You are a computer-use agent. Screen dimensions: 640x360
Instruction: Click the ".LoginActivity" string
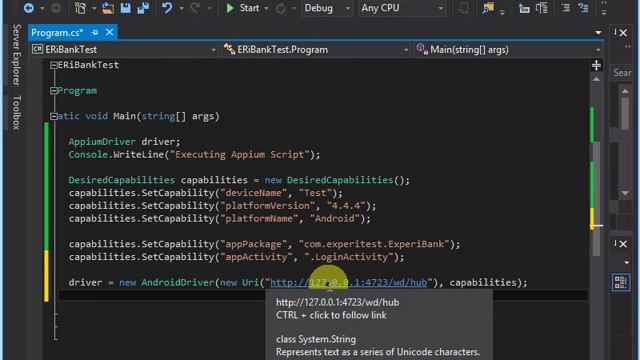[x=349, y=257]
